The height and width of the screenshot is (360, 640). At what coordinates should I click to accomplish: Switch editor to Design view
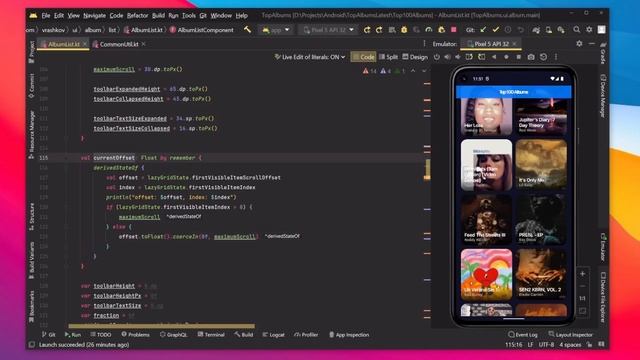tap(415, 57)
